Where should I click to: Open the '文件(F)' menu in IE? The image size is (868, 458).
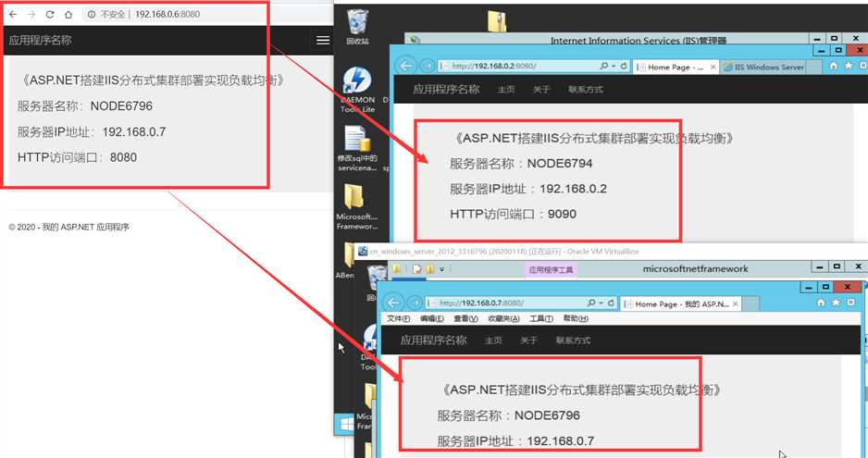399,318
